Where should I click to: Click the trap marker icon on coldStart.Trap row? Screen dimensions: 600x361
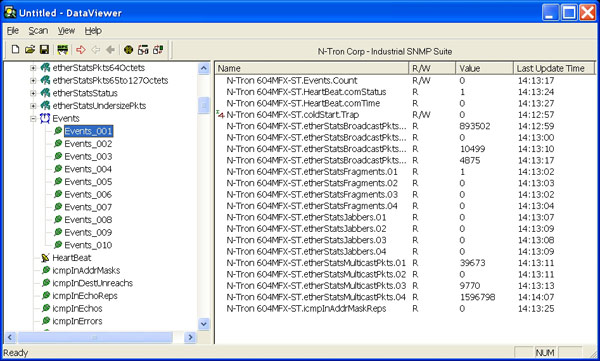(x=220, y=114)
